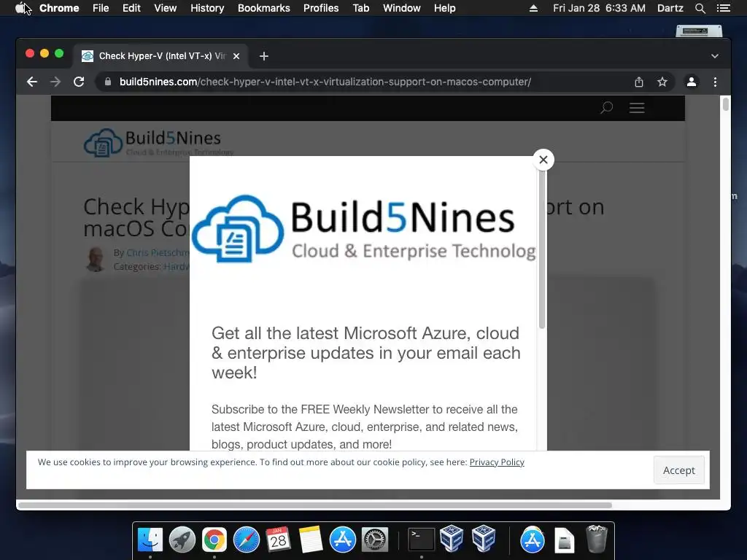Open a new tab with plus button
The height and width of the screenshot is (560, 747).
(264, 56)
